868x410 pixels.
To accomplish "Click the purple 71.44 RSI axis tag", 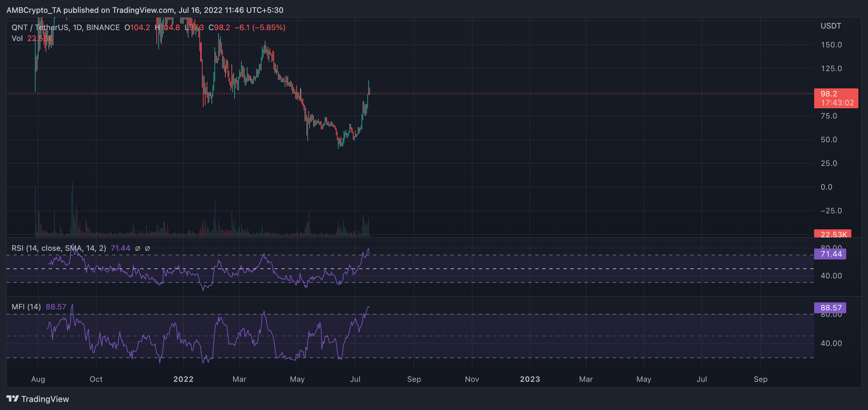I will pyautogui.click(x=830, y=254).
